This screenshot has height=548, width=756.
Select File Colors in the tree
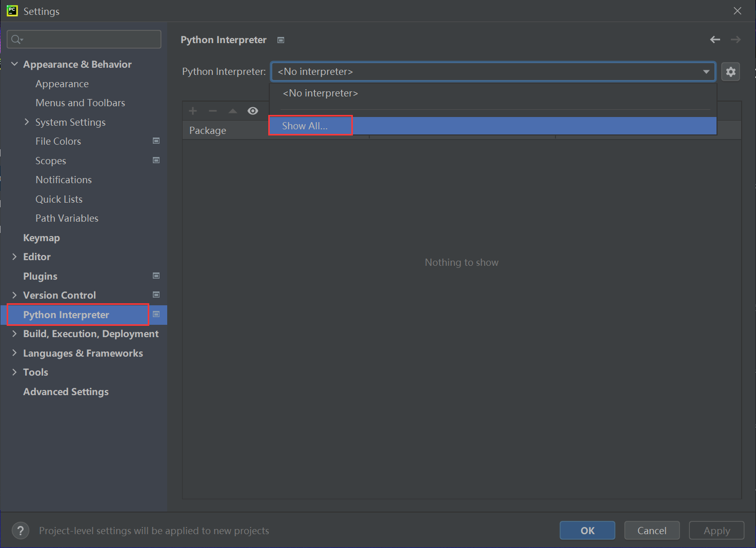coord(58,141)
